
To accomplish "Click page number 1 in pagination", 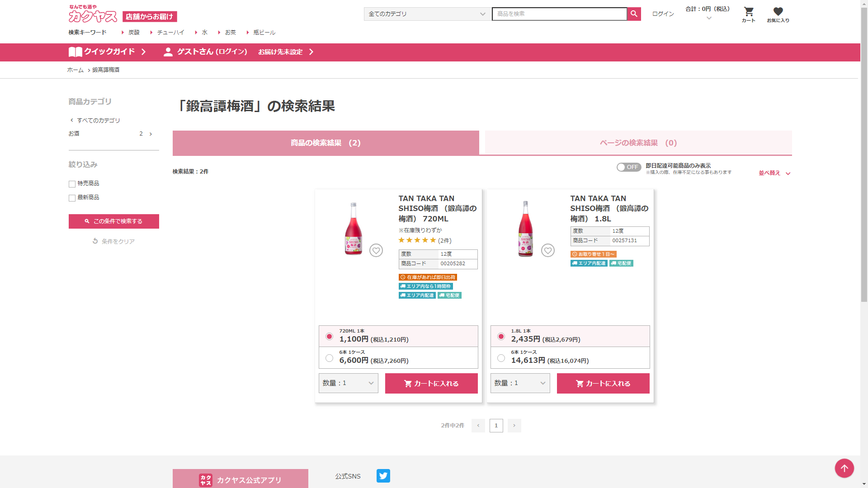I will click(x=496, y=426).
